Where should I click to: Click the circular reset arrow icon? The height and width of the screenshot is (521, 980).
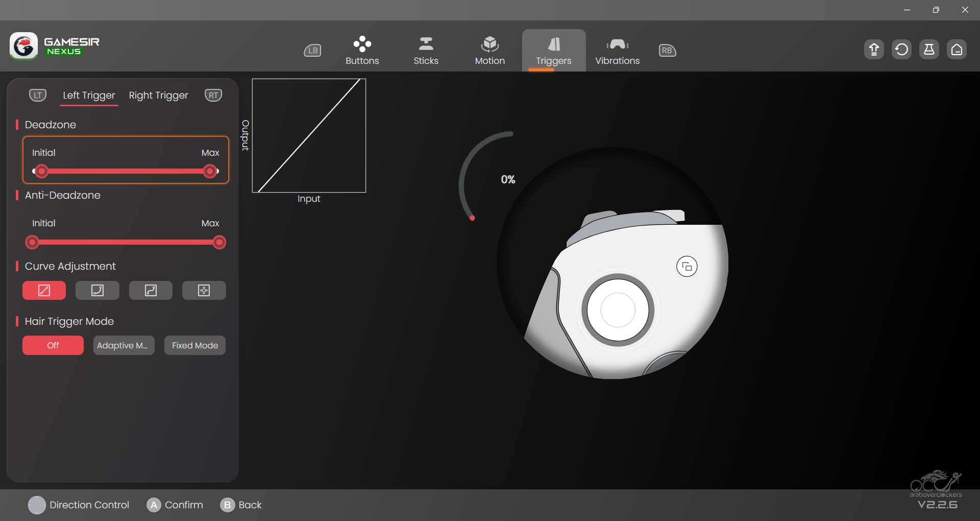pyautogui.click(x=901, y=50)
